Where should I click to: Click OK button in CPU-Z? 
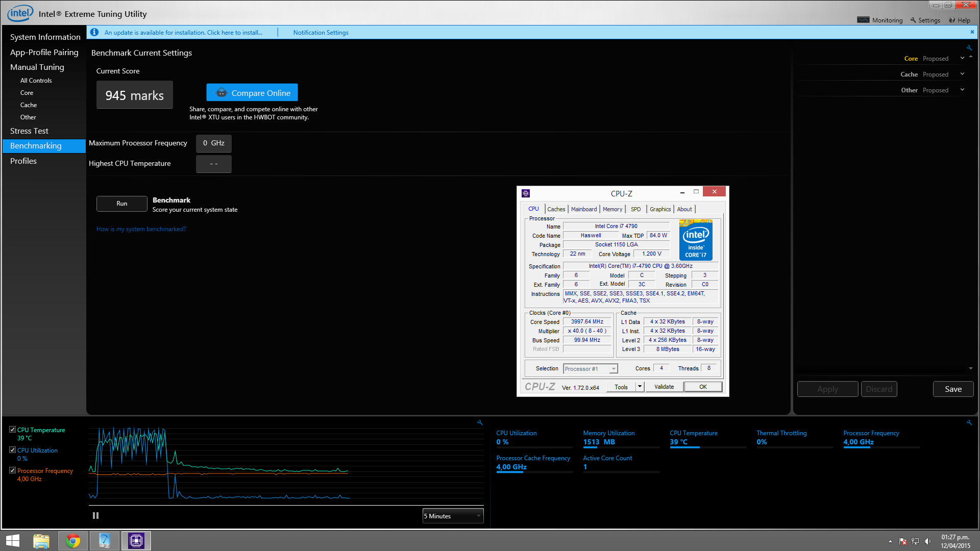click(x=703, y=387)
